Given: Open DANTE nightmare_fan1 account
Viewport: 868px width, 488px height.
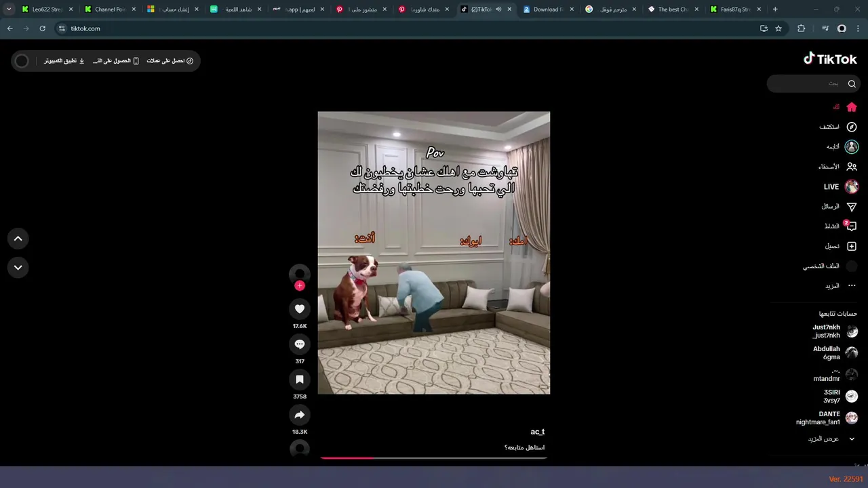Looking at the screenshot, I should pos(827,418).
